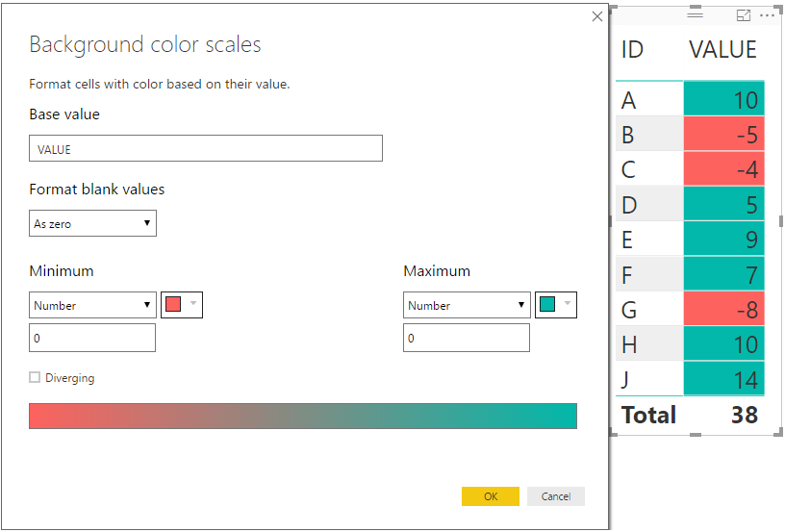Select the cell with ID B
The image size is (785, 532).
[649, 134]
